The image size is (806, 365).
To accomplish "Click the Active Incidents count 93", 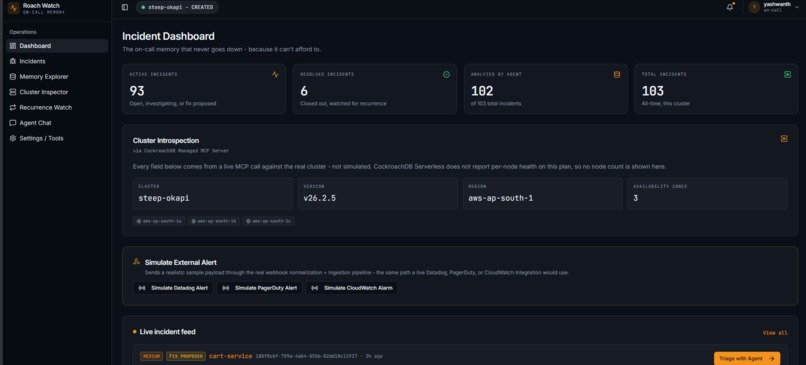I will [137, 91].
